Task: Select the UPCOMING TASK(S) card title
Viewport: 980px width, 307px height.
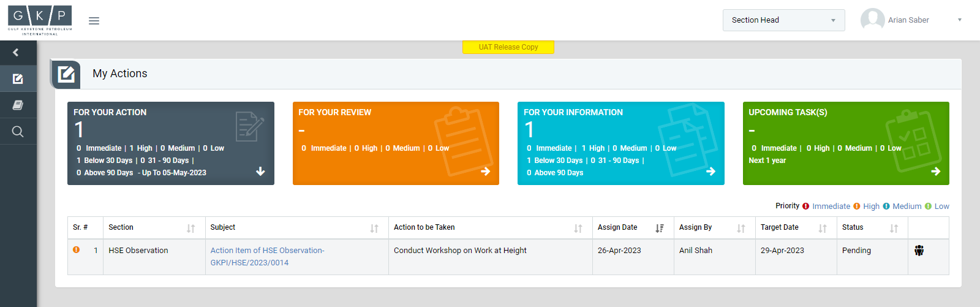Action: click(788, 112)
